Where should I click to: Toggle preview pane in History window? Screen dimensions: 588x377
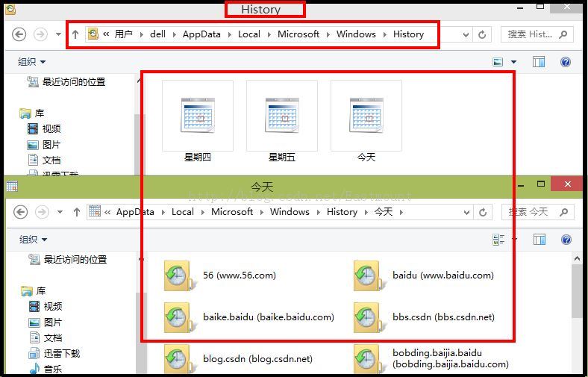point(539,62)
